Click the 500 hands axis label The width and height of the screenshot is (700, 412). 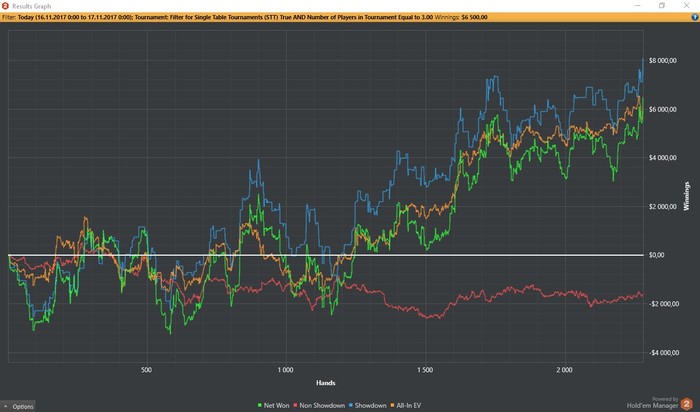pyautogui.click(x=146, y=370)
